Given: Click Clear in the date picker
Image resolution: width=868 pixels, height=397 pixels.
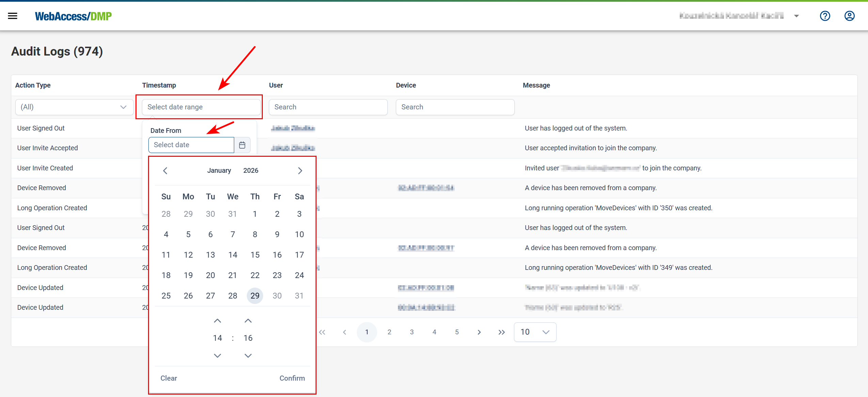Looking at the screenshot, I should click(168, 378).
